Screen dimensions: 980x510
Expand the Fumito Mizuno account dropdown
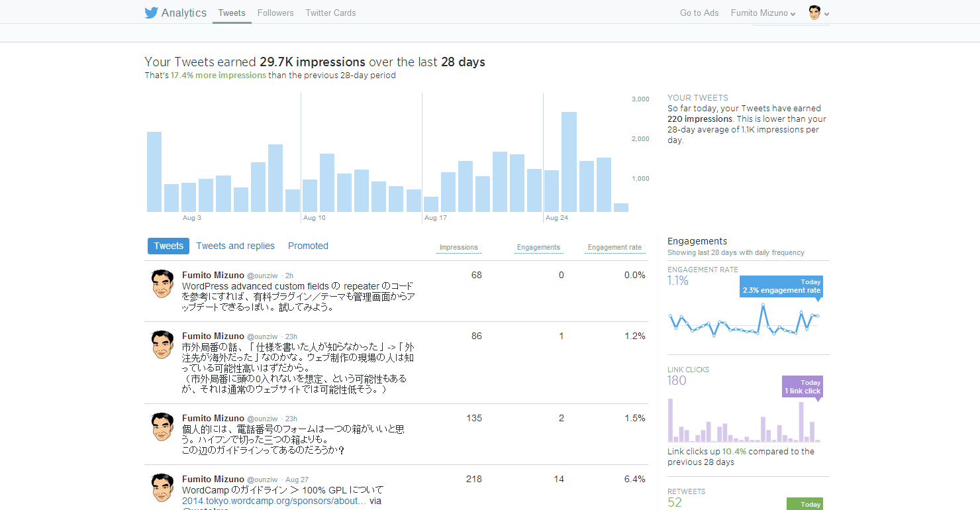click(763, 13)
